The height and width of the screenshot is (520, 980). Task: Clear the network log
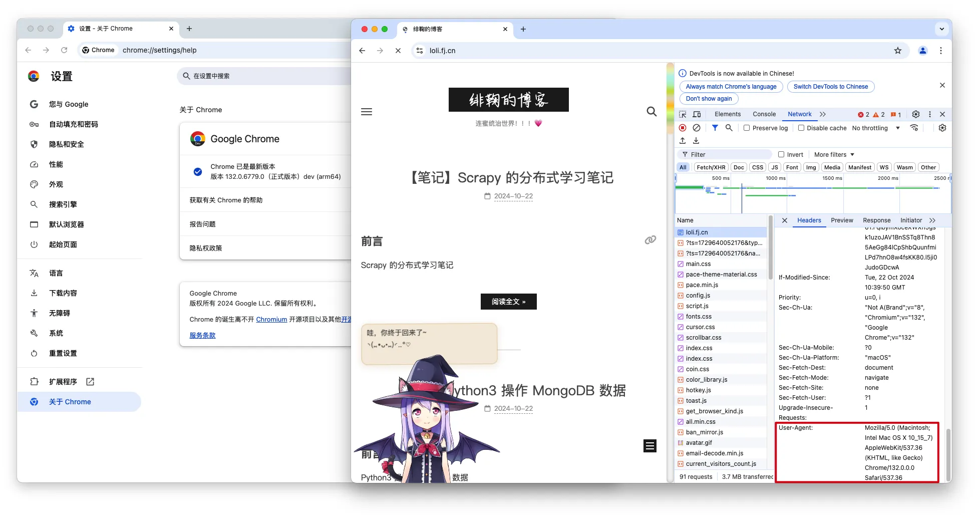click(x=697, y=128)
